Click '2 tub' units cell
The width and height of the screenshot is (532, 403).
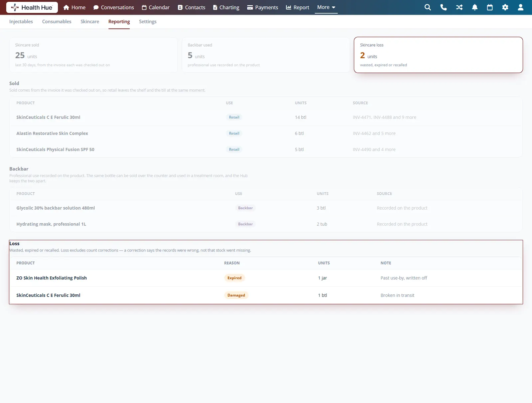(x=322, y=224)
